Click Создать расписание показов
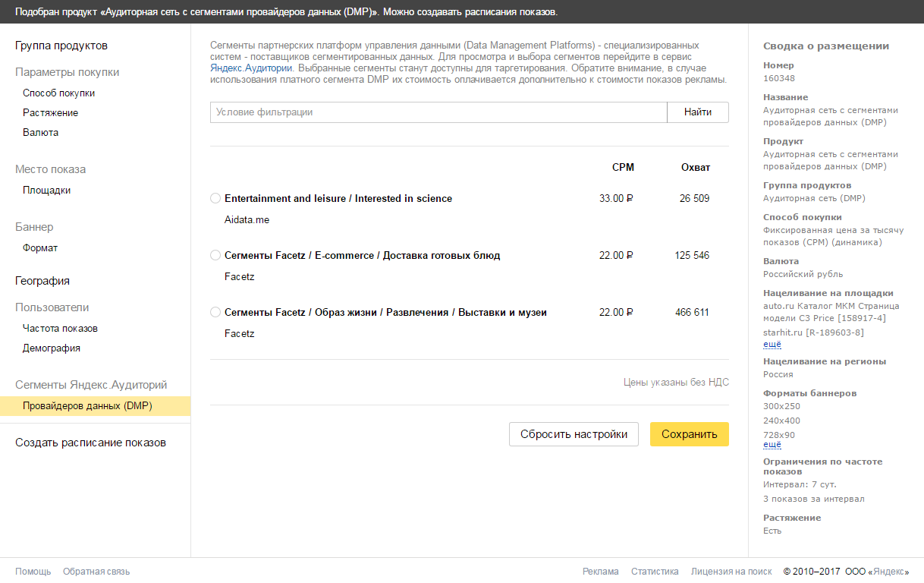 [90, 443]
